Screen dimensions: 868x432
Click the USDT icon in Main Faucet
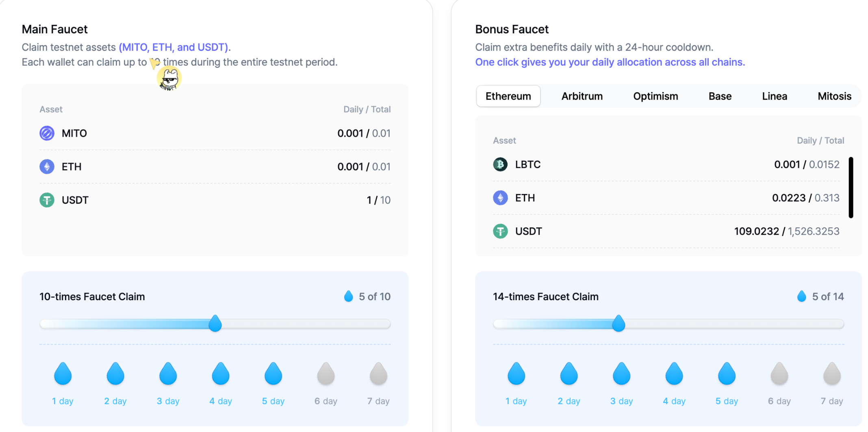[47, 200]
